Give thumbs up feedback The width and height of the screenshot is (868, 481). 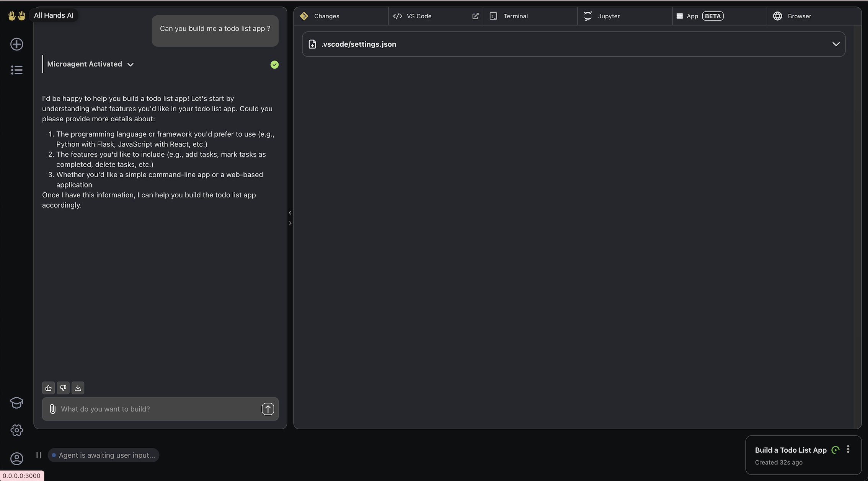pyautogui.click(x=49, y=388)
